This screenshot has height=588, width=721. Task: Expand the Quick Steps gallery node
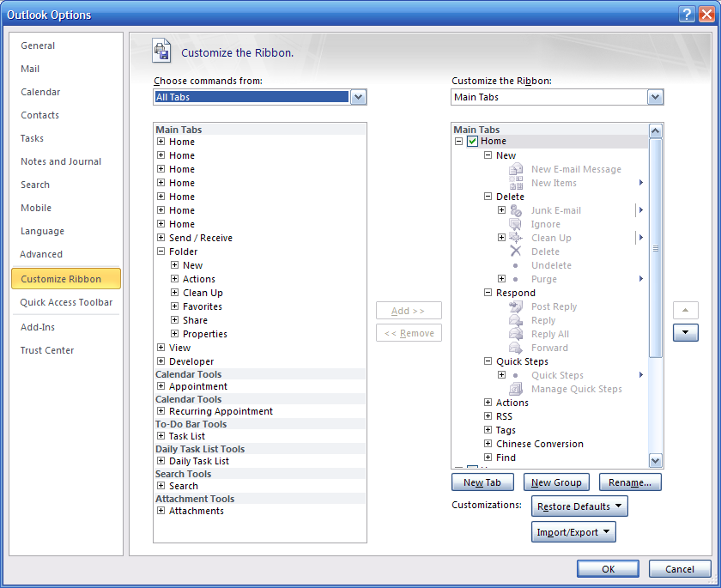tap(501, 374)
